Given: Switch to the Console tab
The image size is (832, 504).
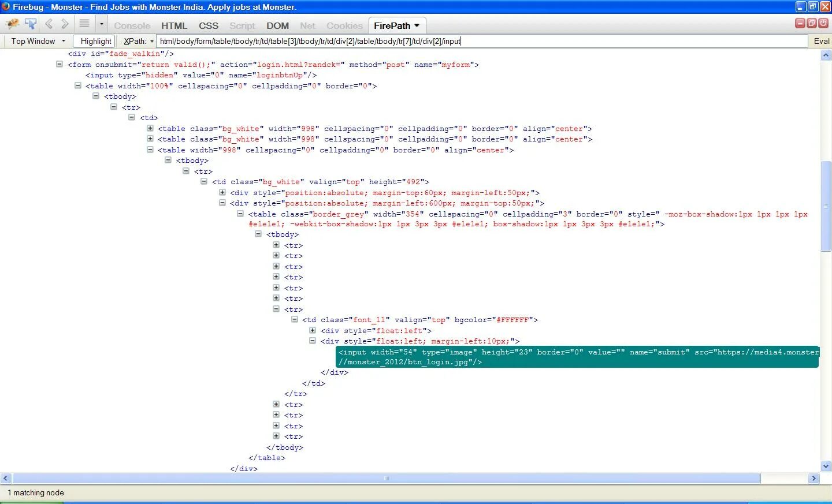Looking at the screenshot, I should click(x=132, y=26).
